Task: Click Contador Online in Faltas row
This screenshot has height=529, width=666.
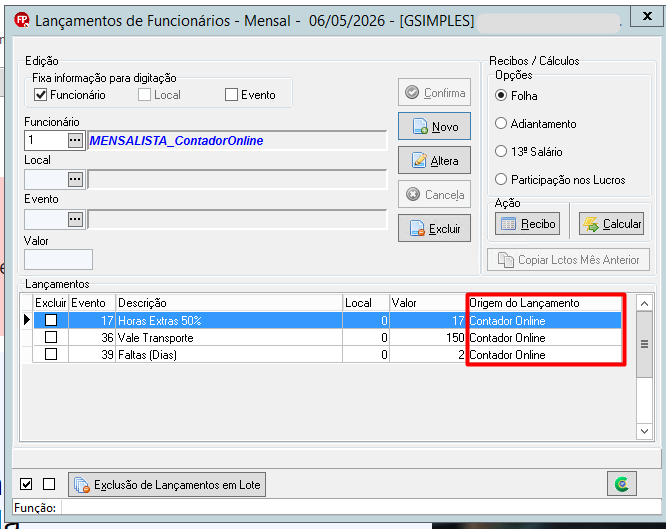Action: 507,354
